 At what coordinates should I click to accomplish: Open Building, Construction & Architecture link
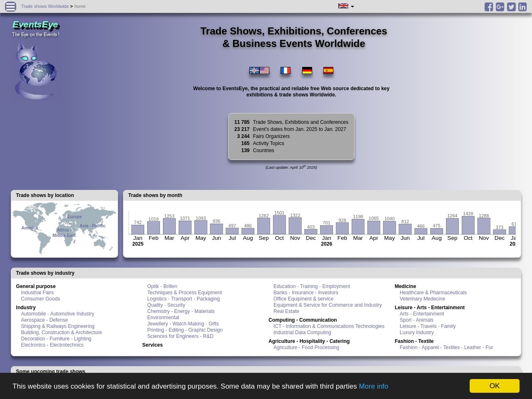click(62, 332)
